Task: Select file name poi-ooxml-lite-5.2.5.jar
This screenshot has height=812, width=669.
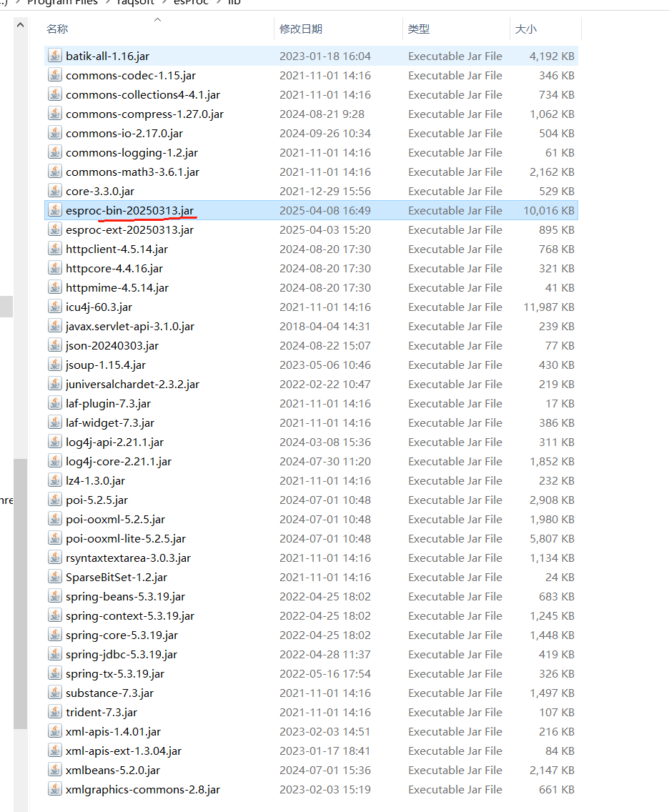Action: click(126, 538)
